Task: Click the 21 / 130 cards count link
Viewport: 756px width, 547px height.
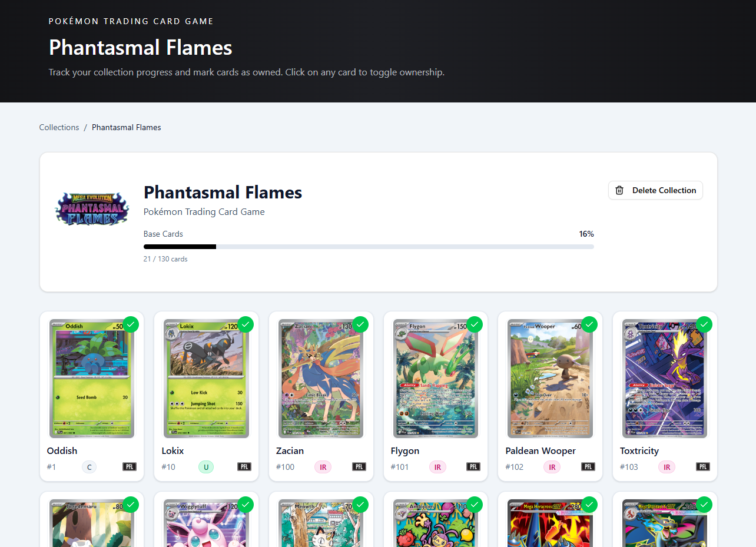Action: coord(165,258)
